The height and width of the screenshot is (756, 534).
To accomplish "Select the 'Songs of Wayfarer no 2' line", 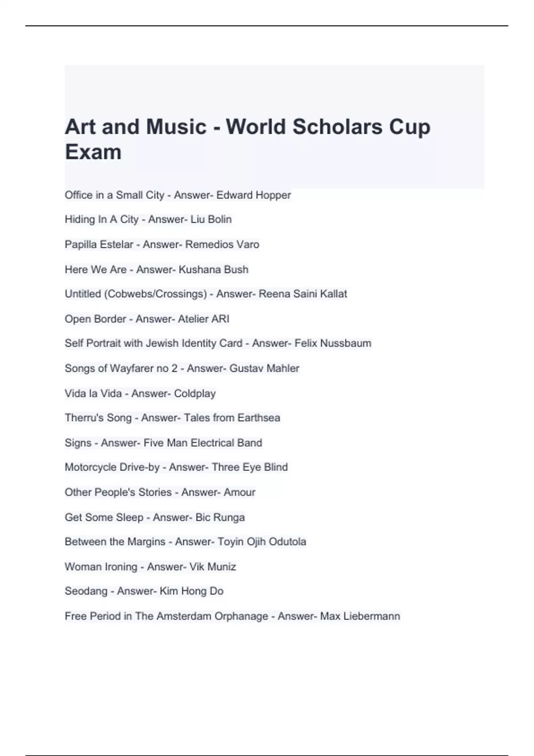I will pyautogui.click(x=182, y=368).
